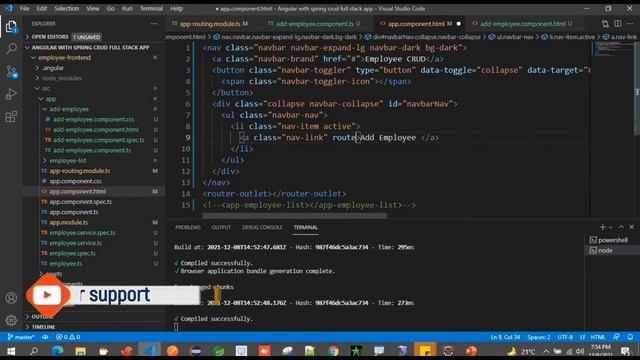Switch to the add-employee.component.ts tab
Viewport: 640px width, 360px height.
coord(314,24)
